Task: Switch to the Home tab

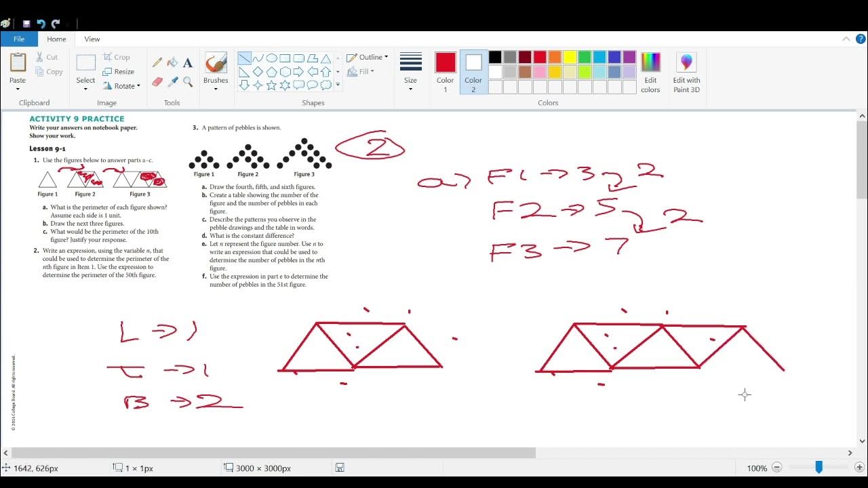Action: [x=56, y=39]
